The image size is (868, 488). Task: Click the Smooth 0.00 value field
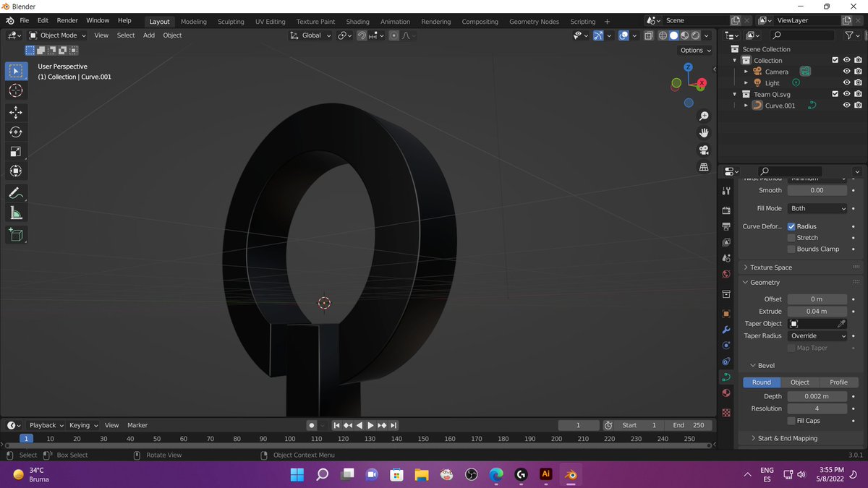(x=817, y=190)
